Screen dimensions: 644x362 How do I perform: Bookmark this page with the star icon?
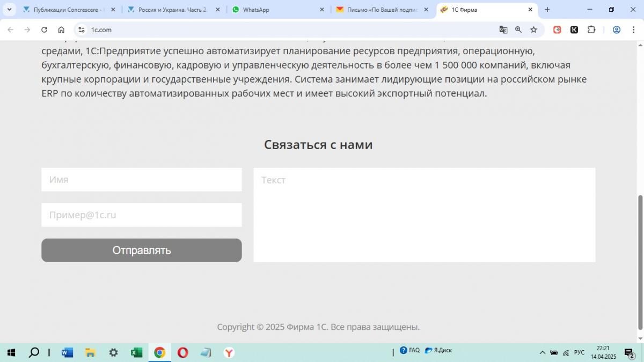pos(533,30)
